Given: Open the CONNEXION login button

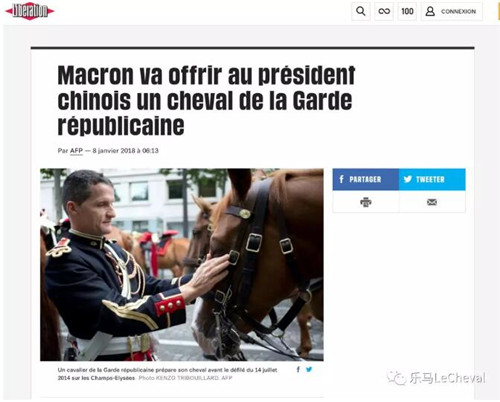Looking at the screenshot, I should coord(452,11).
